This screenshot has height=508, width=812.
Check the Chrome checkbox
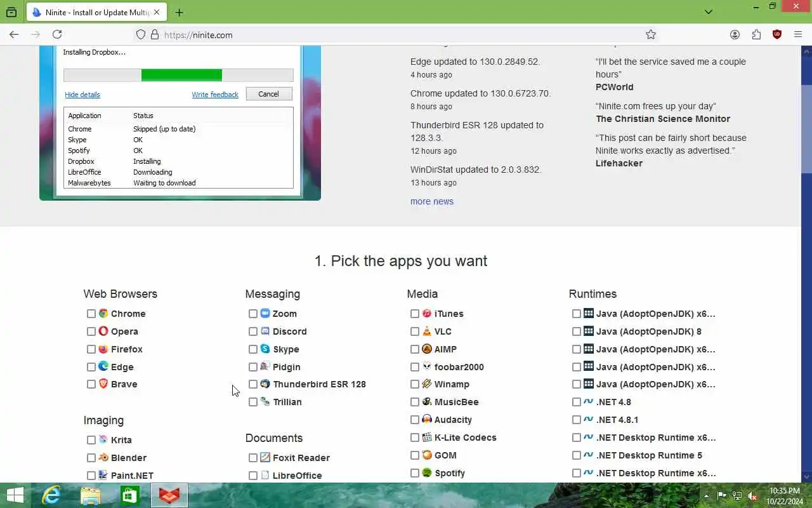pyautogui.click(x=91, y=314)
